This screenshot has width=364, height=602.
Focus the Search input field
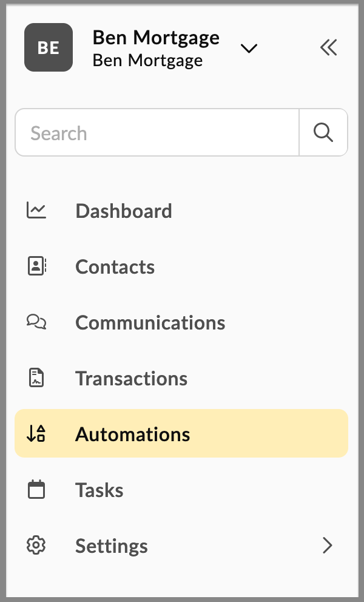(157, 132)
